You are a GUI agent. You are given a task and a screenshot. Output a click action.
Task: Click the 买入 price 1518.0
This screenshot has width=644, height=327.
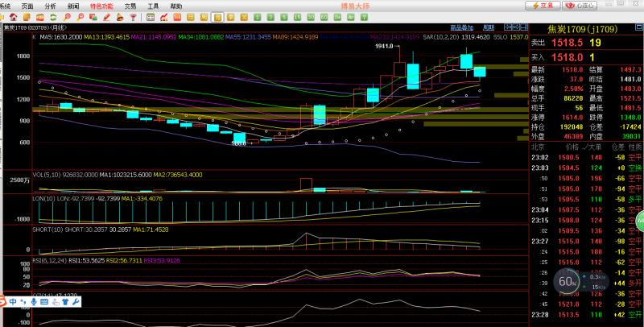567,57
